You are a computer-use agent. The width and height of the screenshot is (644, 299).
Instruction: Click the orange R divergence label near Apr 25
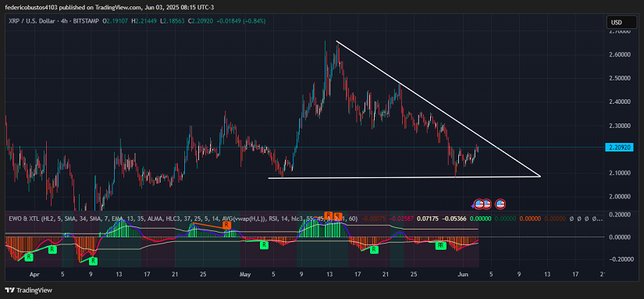pos(226,225)
